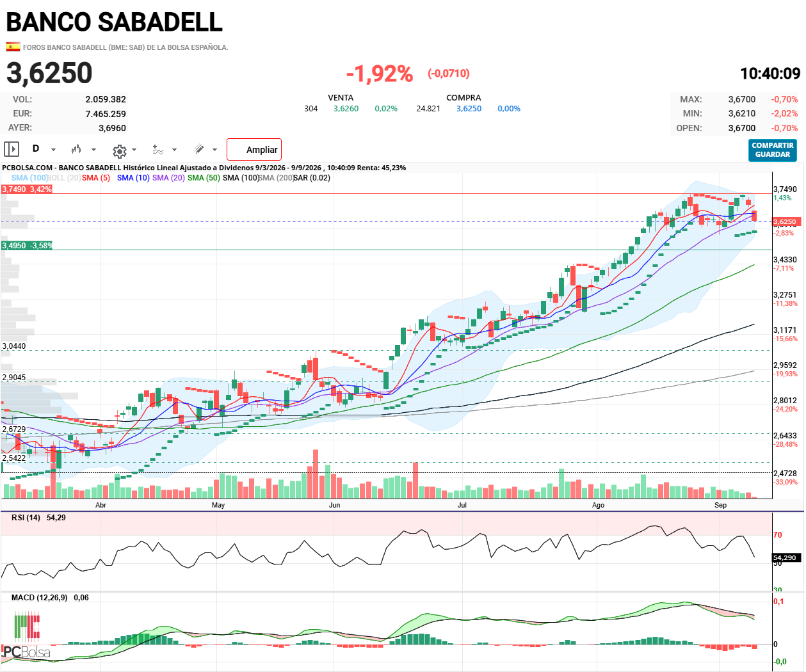Click the BANCO SABADELL title
The image size is (806, 672).
tap(115, 22)
